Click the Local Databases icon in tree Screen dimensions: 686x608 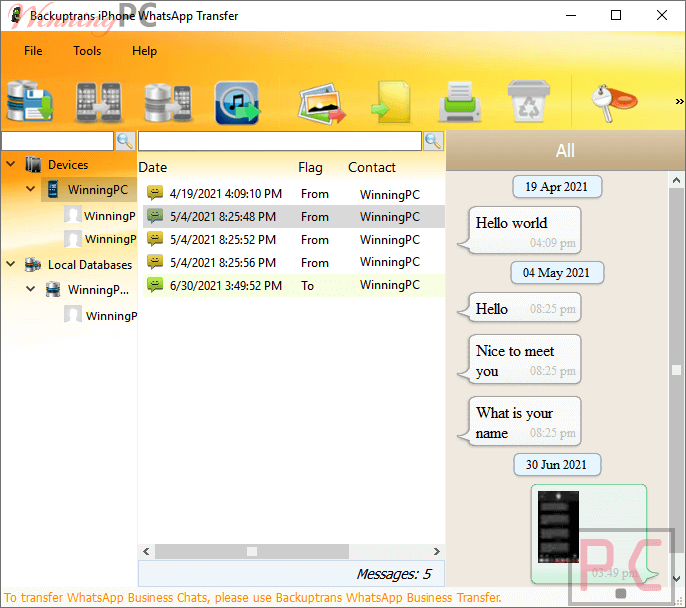(x=33, y=264)
